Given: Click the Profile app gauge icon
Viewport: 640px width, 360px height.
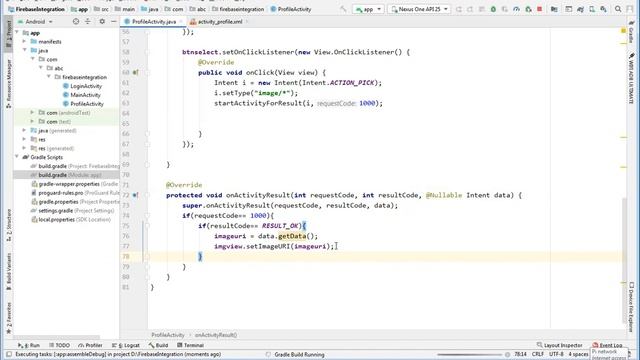Looking at the screenshot, I should coord(516,9).
